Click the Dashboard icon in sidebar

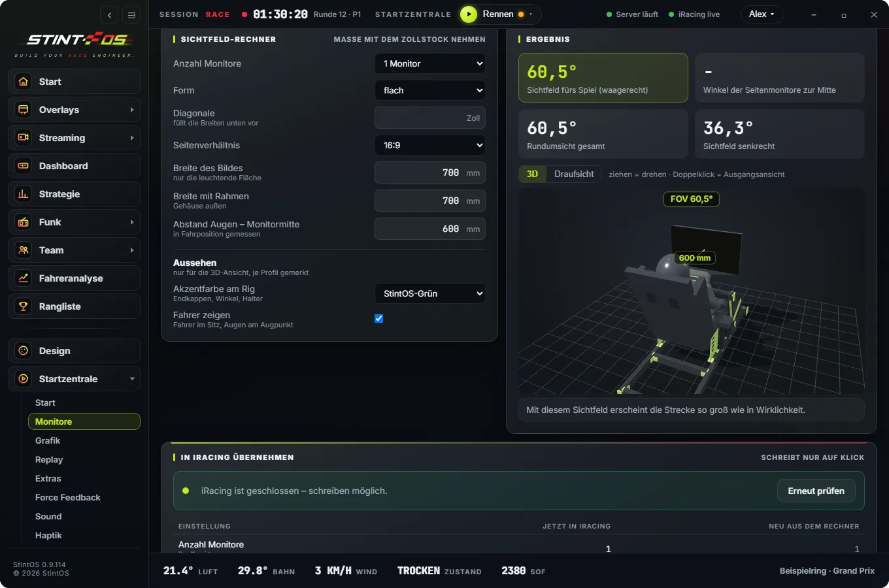(24, 166)
